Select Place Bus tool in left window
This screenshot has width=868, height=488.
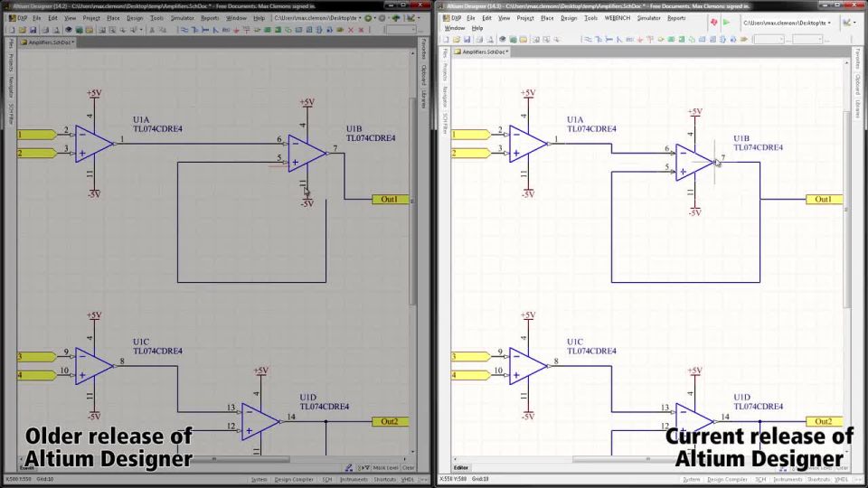[195, 30]
